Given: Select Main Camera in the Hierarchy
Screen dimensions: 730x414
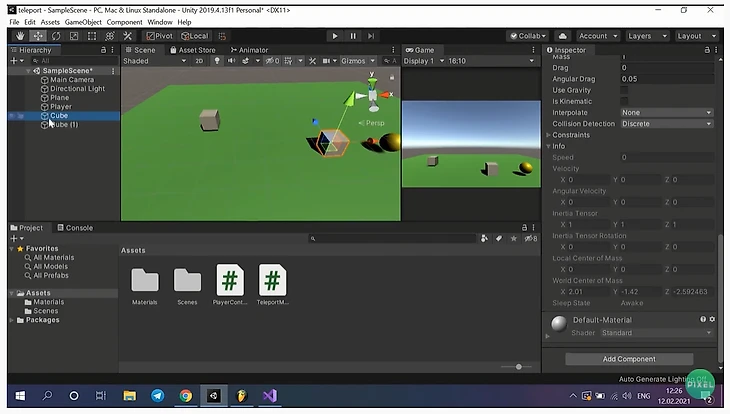Looking at the screenshot, I should [71, 80].
